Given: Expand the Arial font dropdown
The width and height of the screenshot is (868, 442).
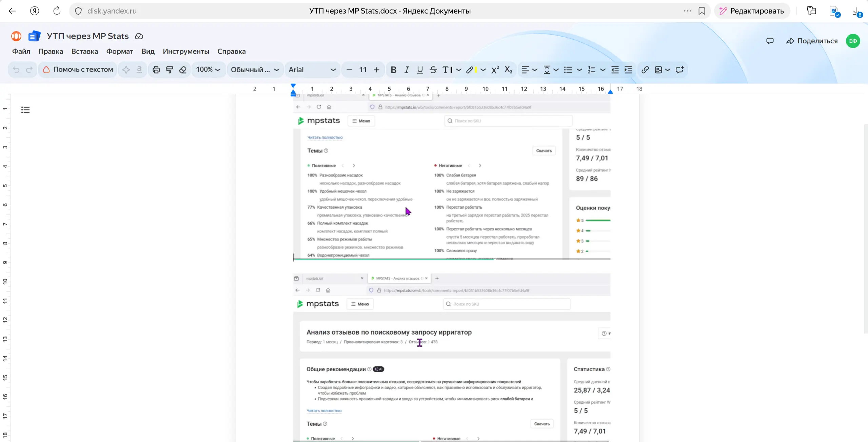Looking at the screenshot, I should point(312,70).
